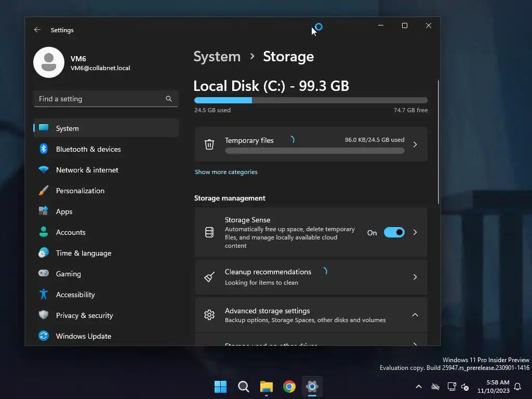The image size is (532, 399).
Task: Open Storage Sense settings chevron
Action: [x=415, y=232]
